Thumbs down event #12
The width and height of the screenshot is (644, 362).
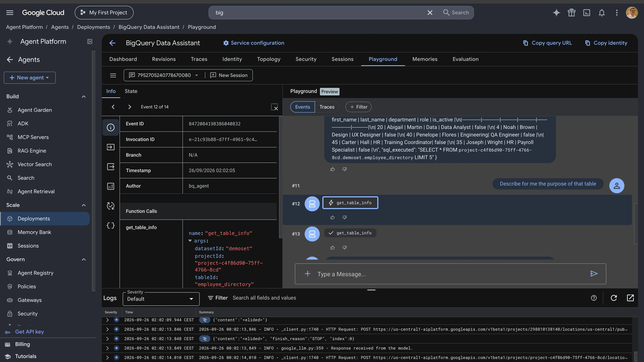[x=344, y=218]
